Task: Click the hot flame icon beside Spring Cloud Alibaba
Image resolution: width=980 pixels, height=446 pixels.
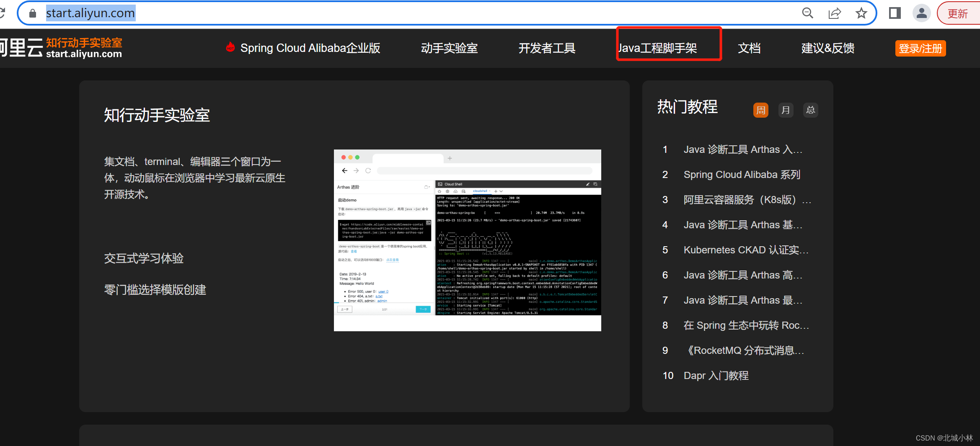Action: (230, 47)
